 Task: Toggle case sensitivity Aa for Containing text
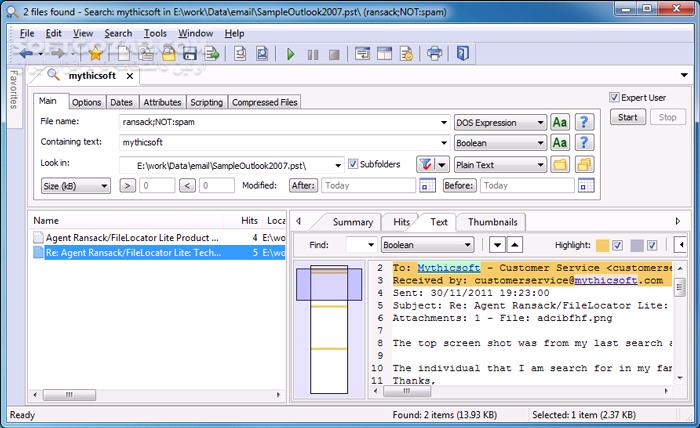click(560, 143)
